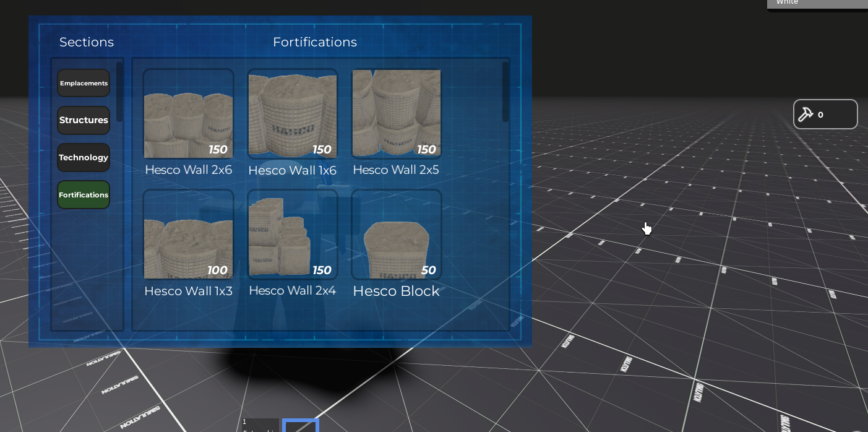Open the Emplacements section
The width and height of the screenshot is (868, 432).
[x=84, y=83]
